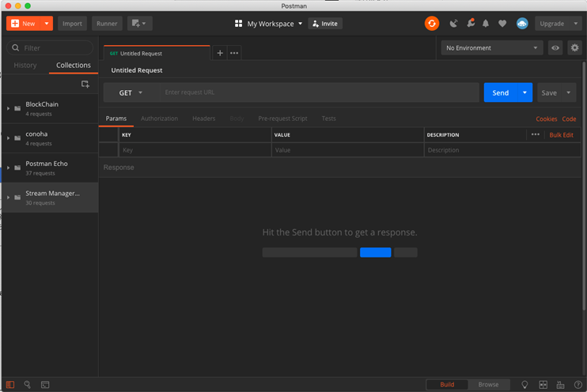Open tab options three-dots menu

(x=234, y=53)
